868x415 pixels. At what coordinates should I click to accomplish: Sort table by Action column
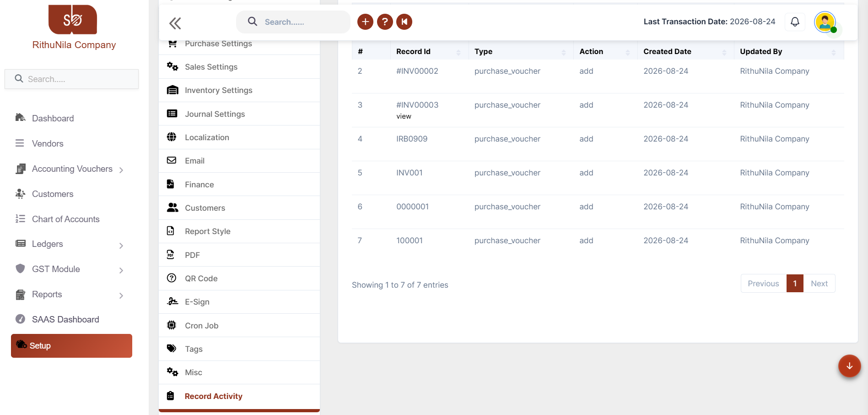click(x=605, y=51)
